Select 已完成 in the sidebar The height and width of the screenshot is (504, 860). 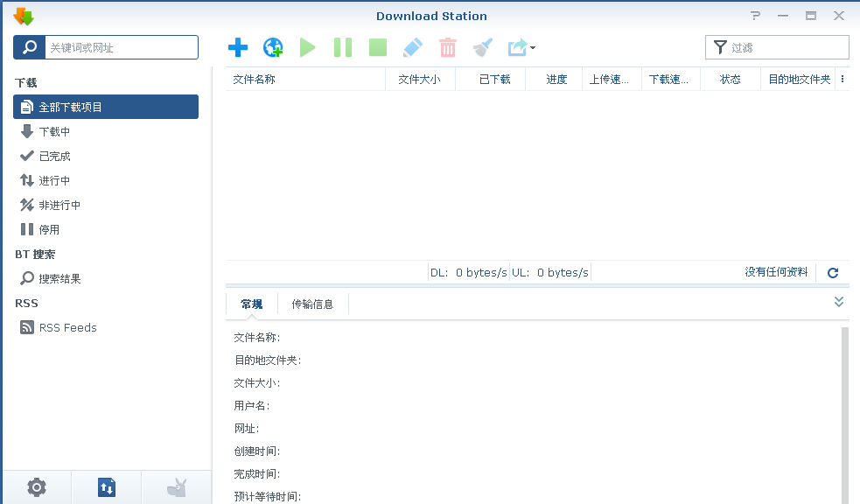106,157
